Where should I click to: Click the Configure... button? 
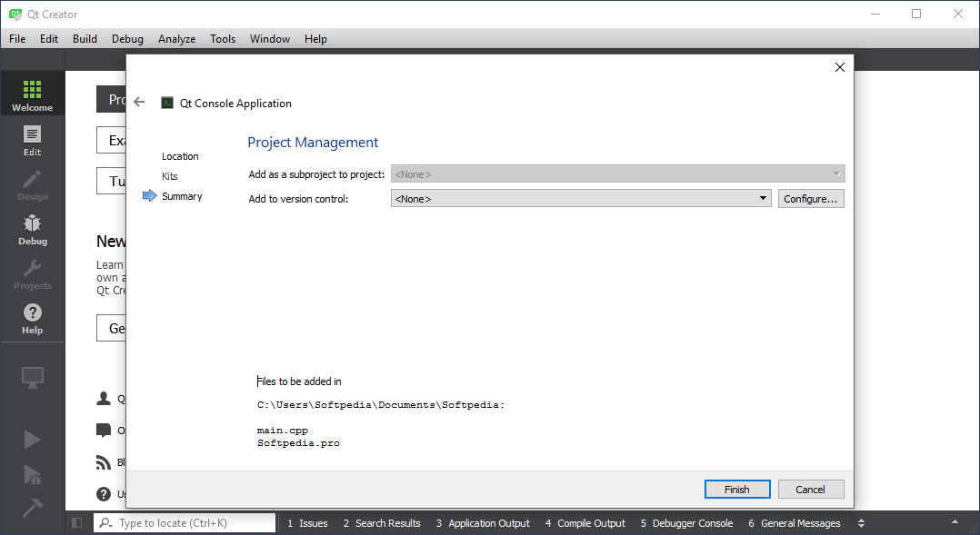pyautogui.click(x=810, y=199)
